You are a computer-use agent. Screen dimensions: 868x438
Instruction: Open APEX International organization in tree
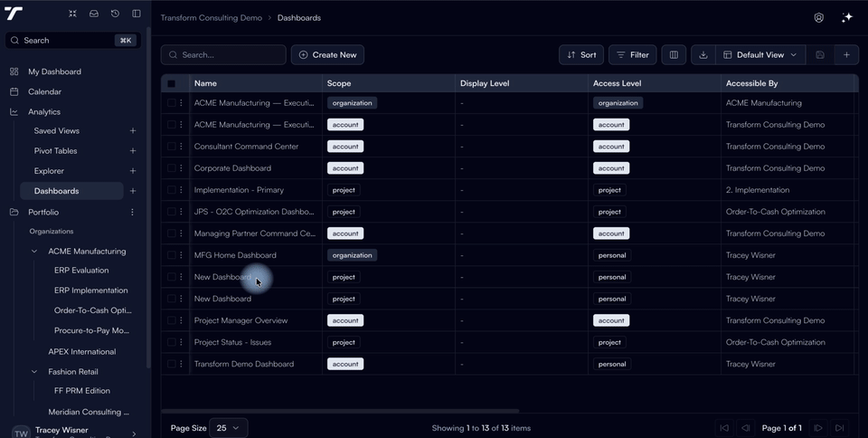tap(82, 352)
